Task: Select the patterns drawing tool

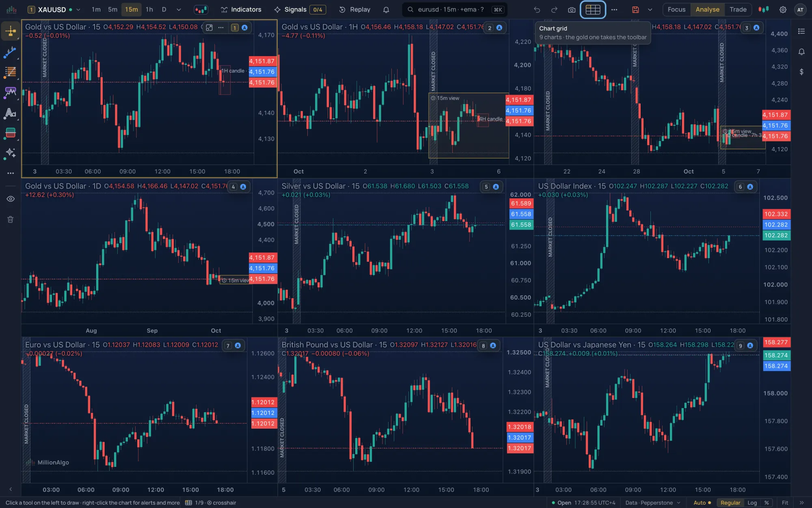Action: (x=11, y=92)
